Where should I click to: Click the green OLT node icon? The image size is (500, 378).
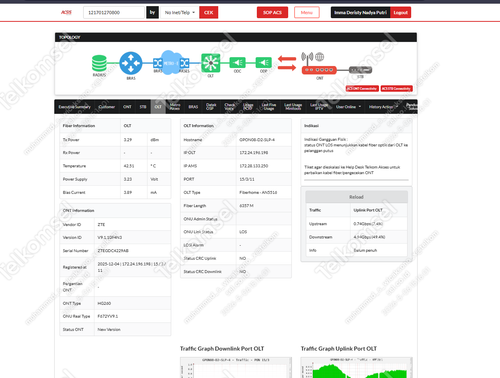tap(211, 63)
